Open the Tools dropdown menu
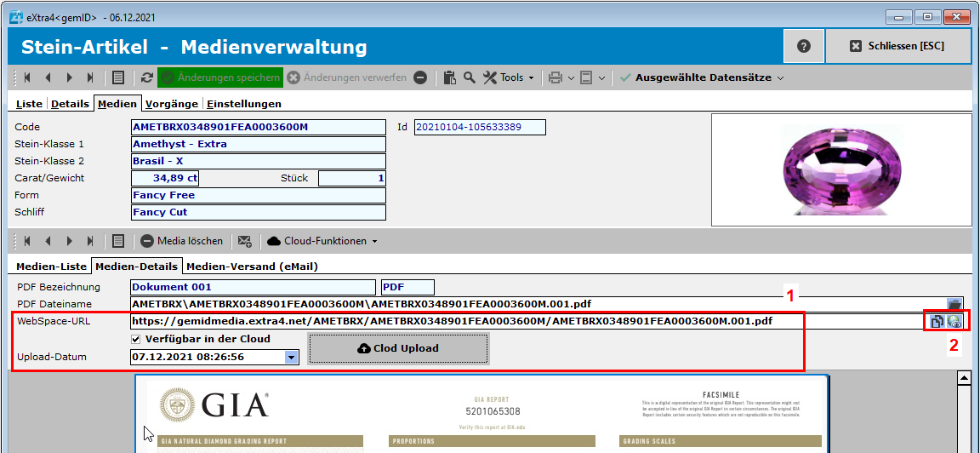 510,77
